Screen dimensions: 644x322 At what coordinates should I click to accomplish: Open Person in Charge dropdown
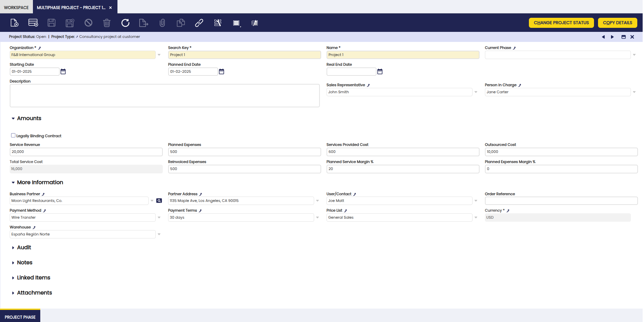[634, 92]
